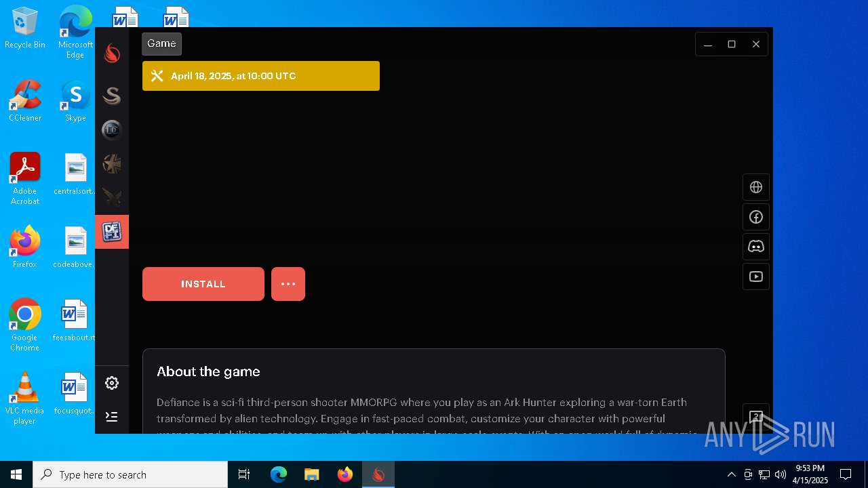Open VLC media player desktop shortcut
The width and height of the screenshot is (868, 488).
point(25,399)
